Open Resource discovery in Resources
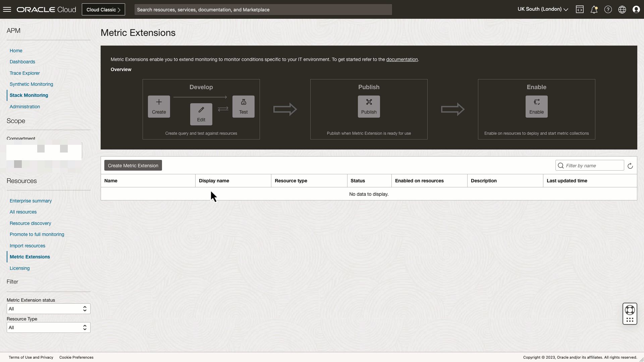The height and width of the screenshot is (362, 644). pyautogui.click(x=30, y=223)
